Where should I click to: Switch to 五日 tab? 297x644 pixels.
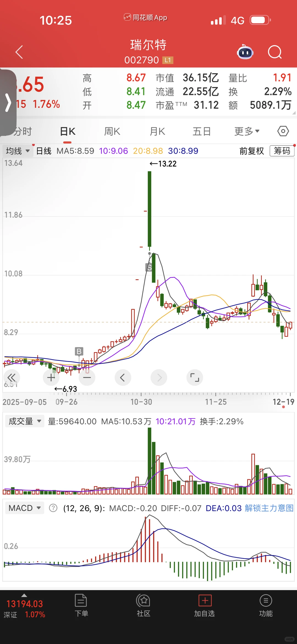202,131
